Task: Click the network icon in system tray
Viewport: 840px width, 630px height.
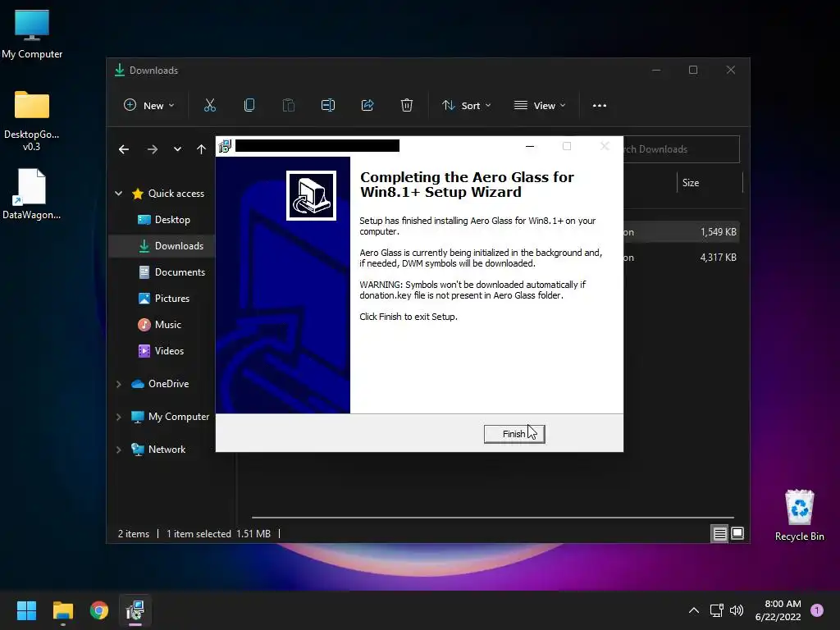Action: (717, 610)
